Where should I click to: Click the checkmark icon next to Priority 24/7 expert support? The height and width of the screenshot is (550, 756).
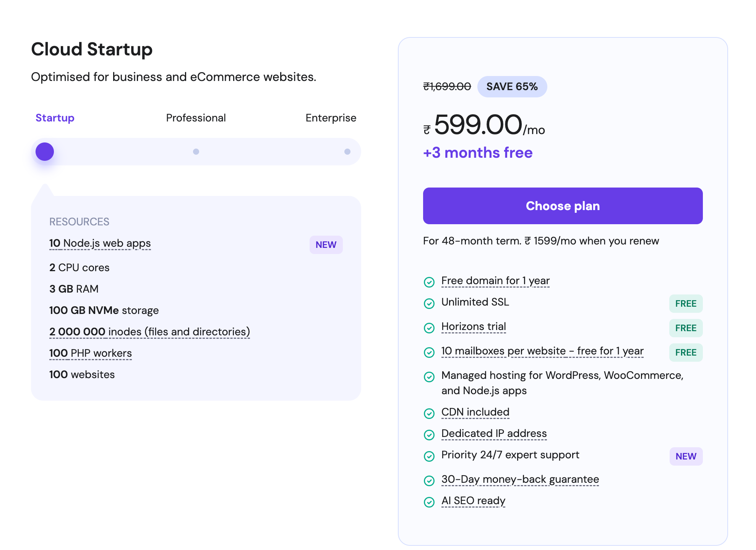pos(429,456)
